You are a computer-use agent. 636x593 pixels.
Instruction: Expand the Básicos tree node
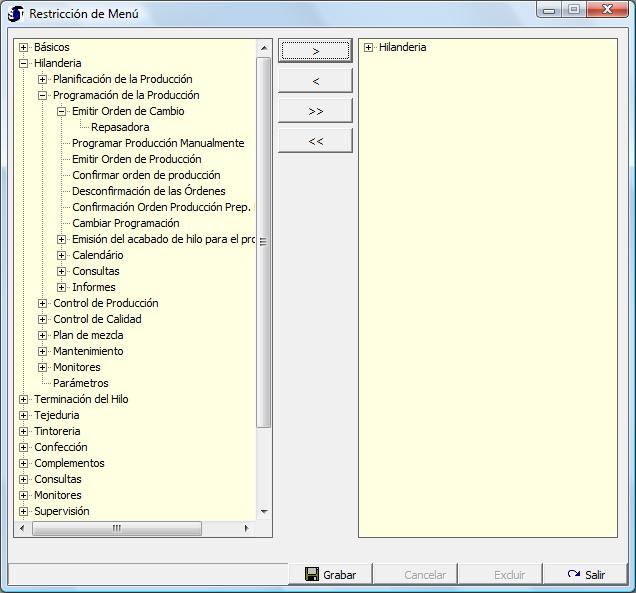point(24,47)
